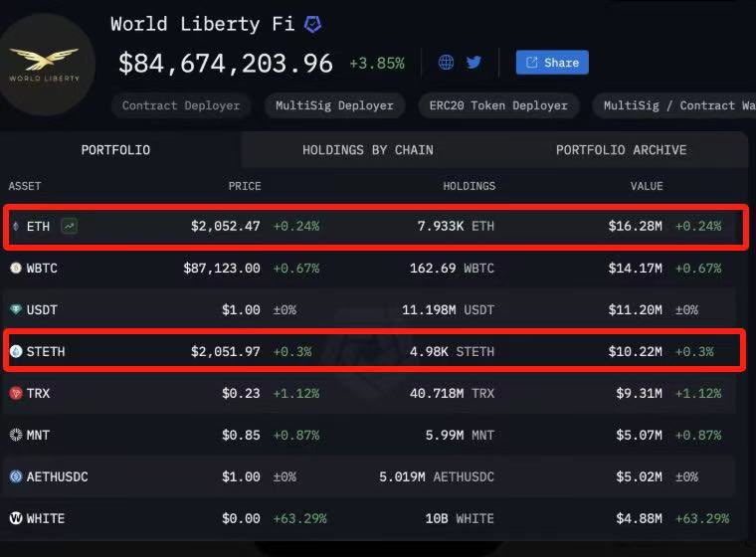756x557 pixels.
Task: Click the ETH token icon
Action: pos(16,226)
